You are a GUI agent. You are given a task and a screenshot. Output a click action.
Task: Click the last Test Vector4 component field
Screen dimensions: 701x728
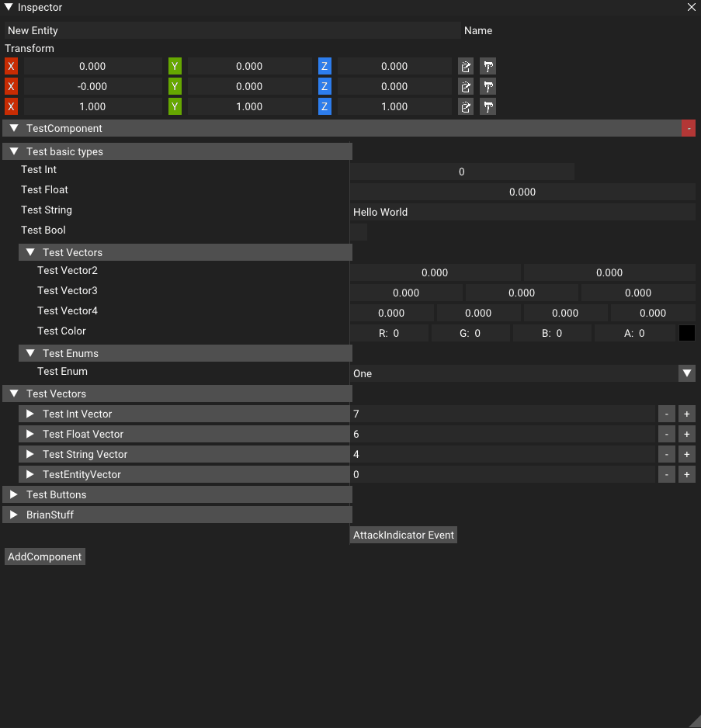[653, 313]
